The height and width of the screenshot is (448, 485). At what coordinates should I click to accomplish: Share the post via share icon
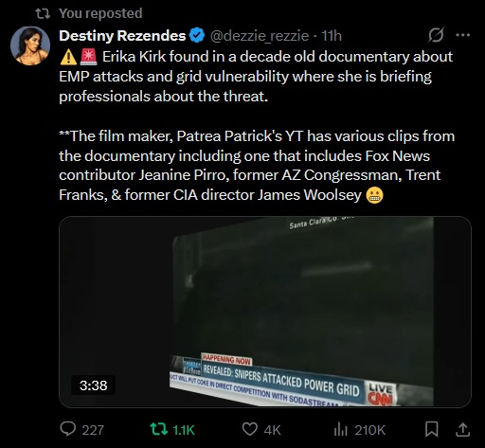pos(462,430)
